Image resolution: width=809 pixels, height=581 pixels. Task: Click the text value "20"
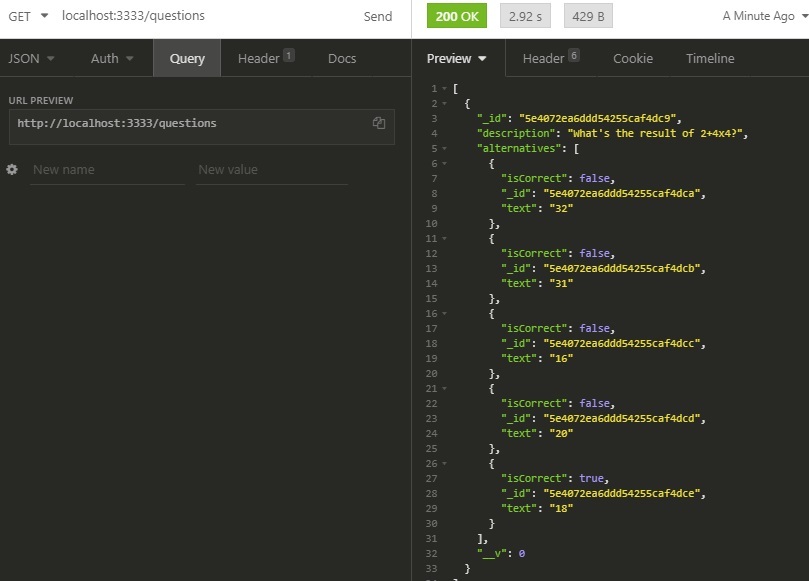click(561, 433)
